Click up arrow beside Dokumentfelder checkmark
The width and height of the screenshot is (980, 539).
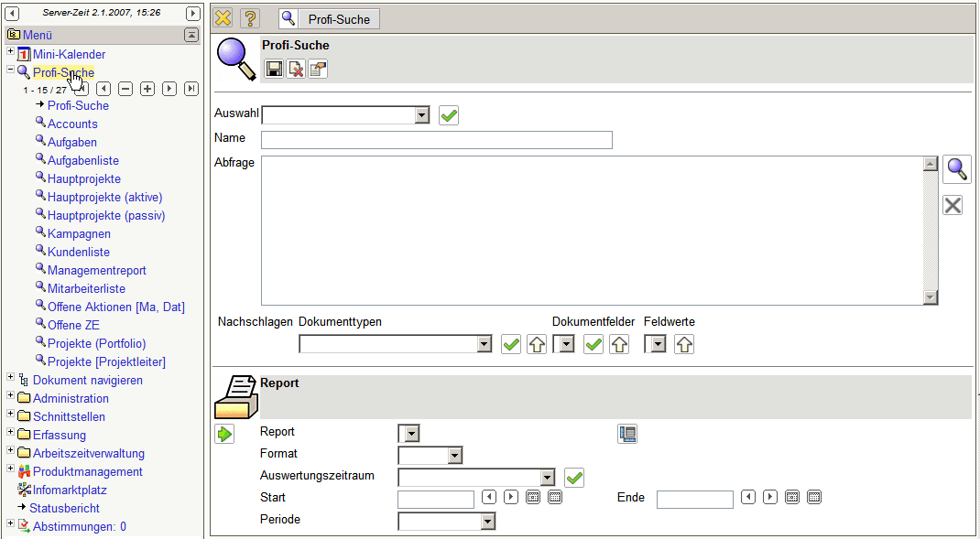pyautogui.click(x=619, y=344)
